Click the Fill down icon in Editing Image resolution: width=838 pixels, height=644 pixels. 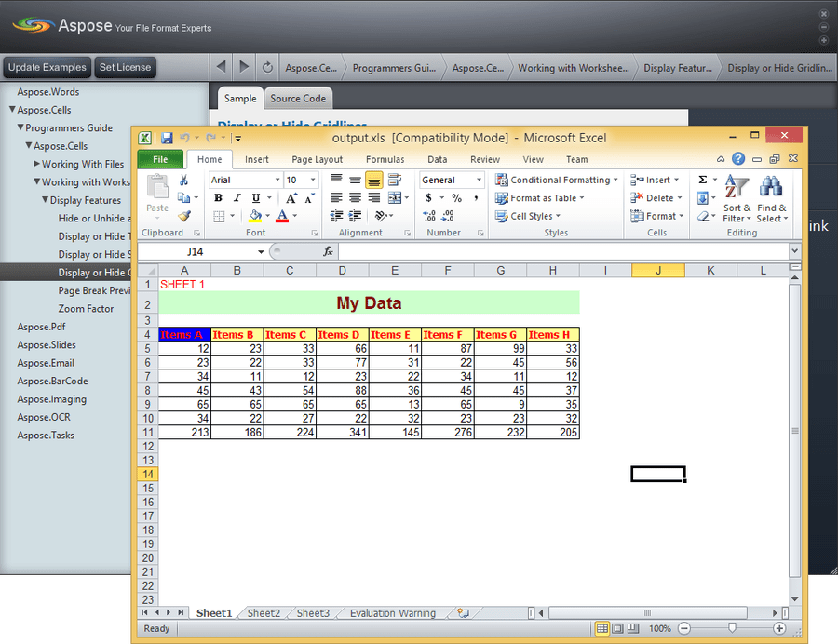click(x=703, y=198)
